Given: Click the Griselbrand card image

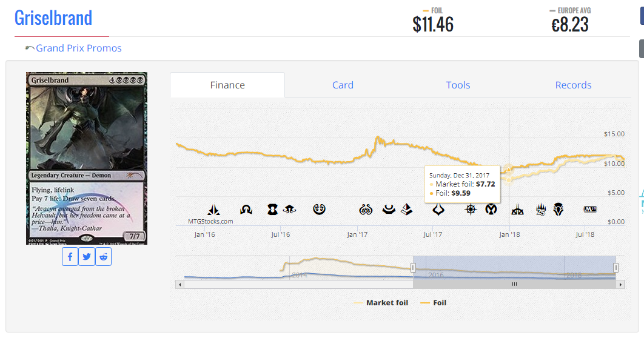Looking at the screenshot, I should (87, 159).
